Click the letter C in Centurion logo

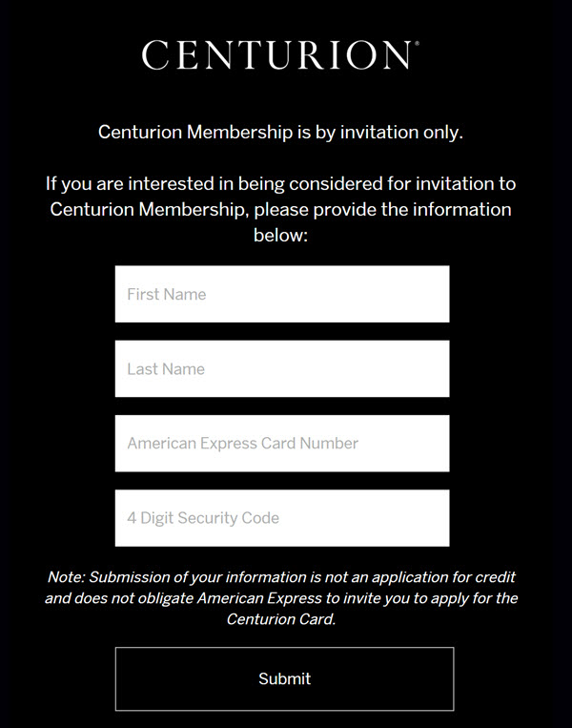coord(155,54)
